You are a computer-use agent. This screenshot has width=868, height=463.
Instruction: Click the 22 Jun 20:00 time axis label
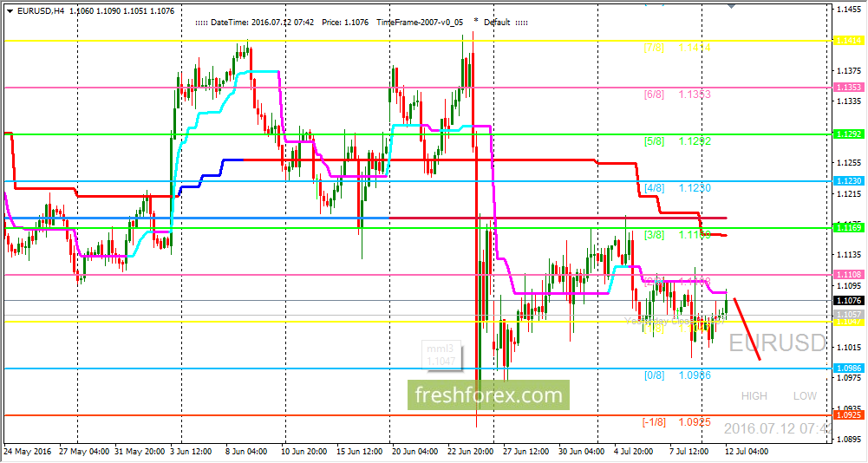tap(469, 452)
